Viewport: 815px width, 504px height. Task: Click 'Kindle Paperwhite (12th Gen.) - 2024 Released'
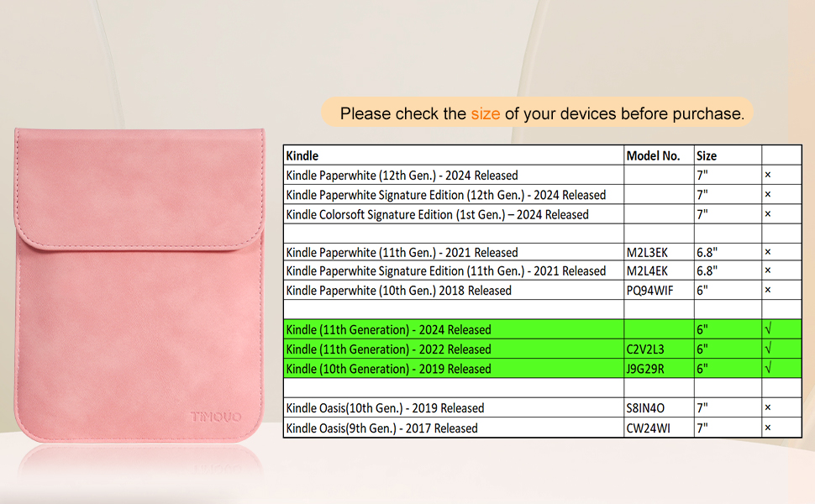click(402, 176)
